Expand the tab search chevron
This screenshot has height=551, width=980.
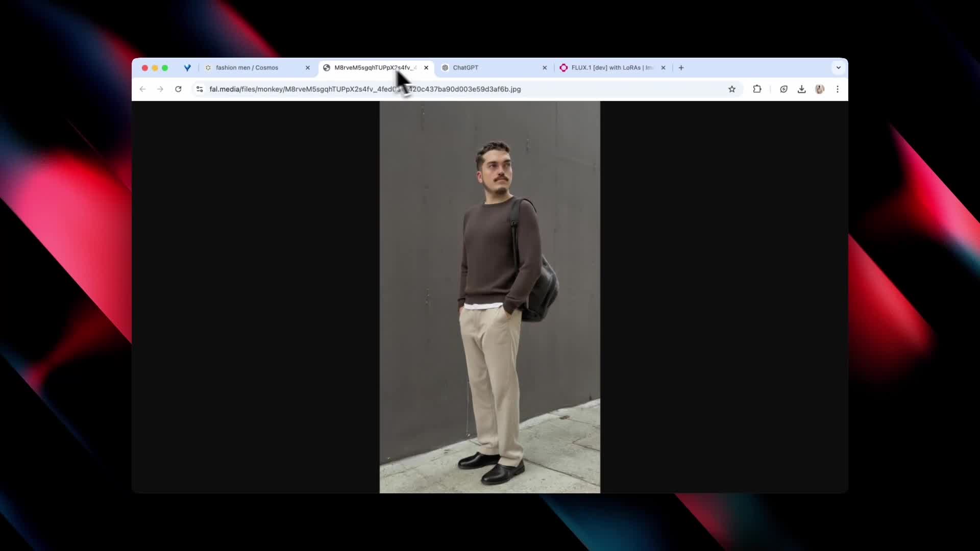pyautogui.click(x=838, y=68)
